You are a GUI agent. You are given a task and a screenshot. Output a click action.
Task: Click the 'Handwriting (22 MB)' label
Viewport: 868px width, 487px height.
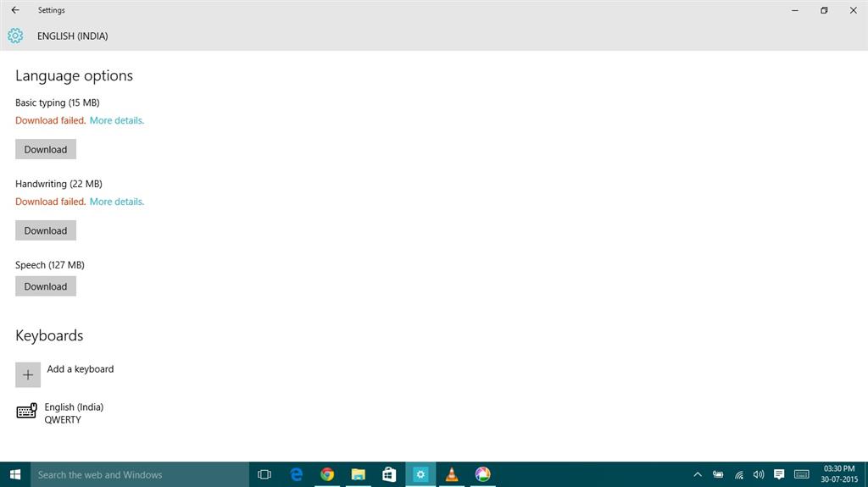click(x=58, y=184)
